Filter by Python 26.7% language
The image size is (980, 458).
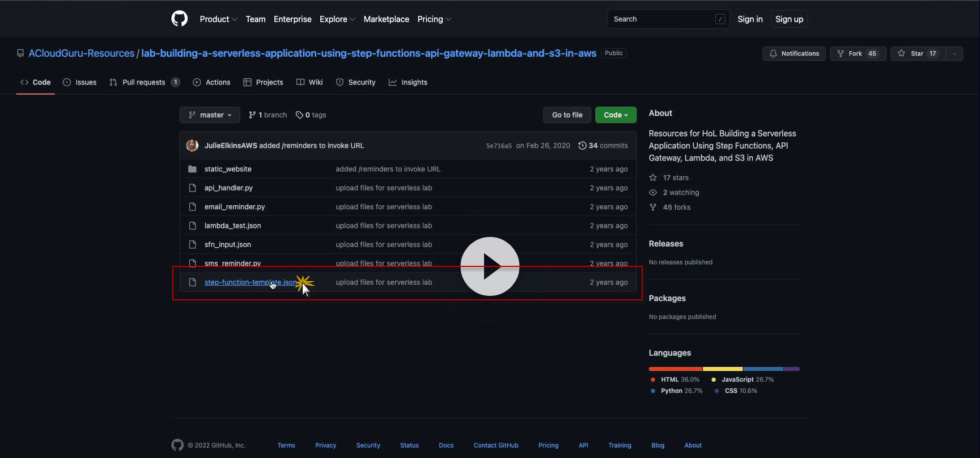pos(676,391)
